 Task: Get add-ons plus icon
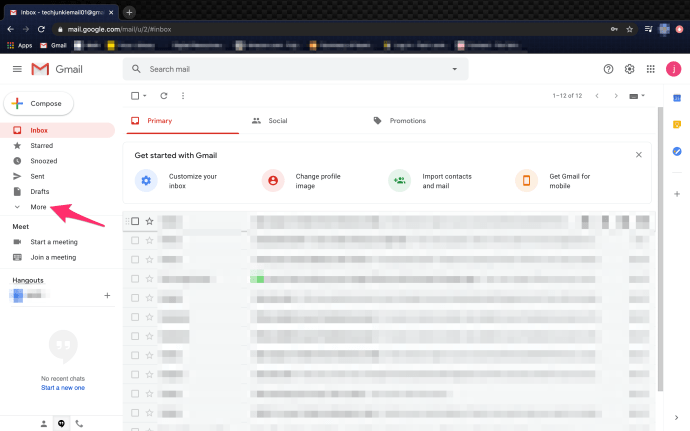coord(677,194)
